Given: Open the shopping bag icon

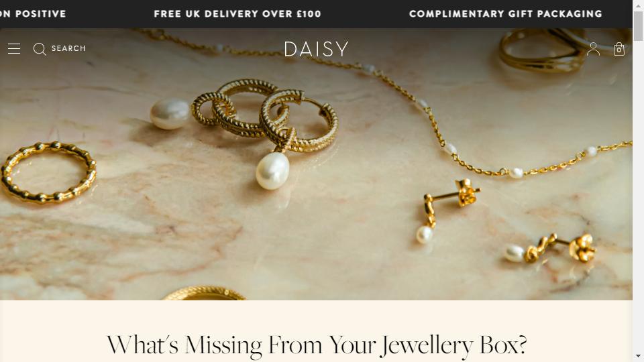Looking at the screenshot, I should pos(619,49).
